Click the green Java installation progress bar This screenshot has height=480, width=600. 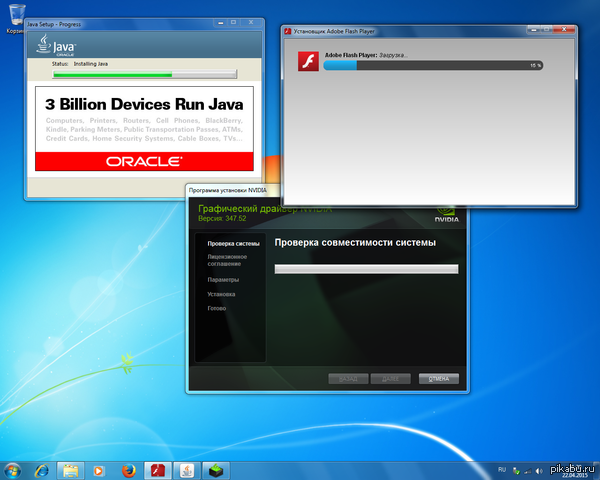(x=145, y=74)
